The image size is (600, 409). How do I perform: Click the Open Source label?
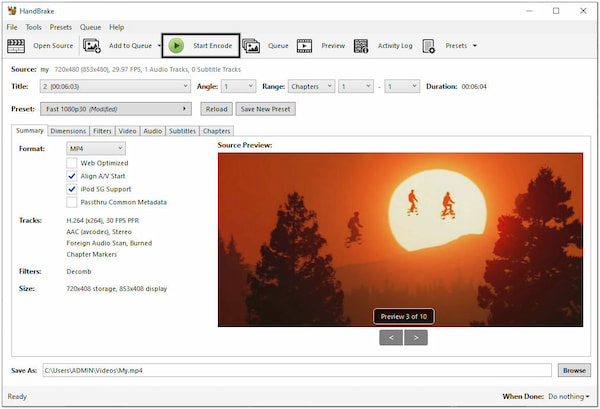(53, 46)
